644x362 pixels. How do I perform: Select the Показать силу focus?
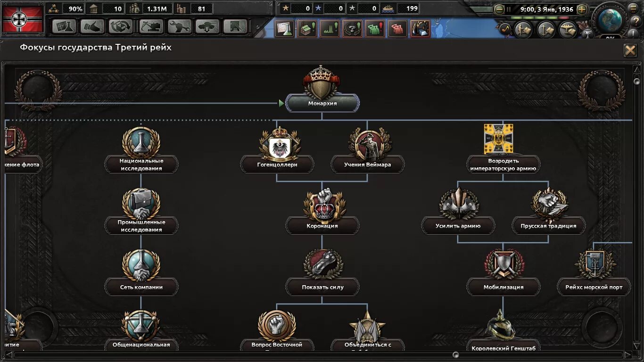click(322, 287)
